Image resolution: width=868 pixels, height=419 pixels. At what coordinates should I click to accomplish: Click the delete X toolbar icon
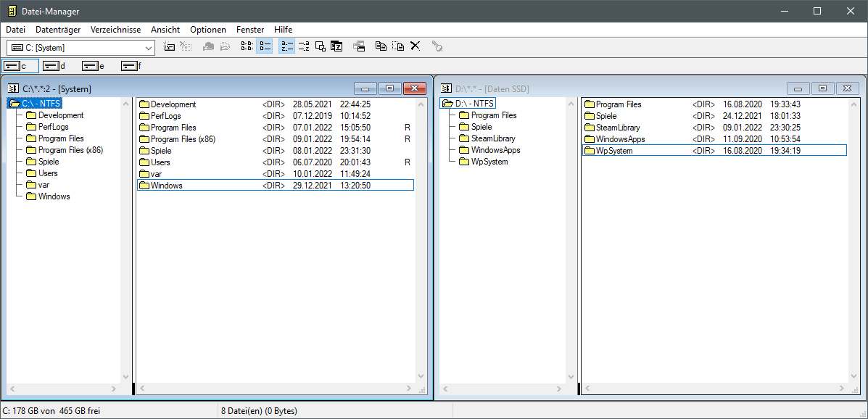(416, 46)
